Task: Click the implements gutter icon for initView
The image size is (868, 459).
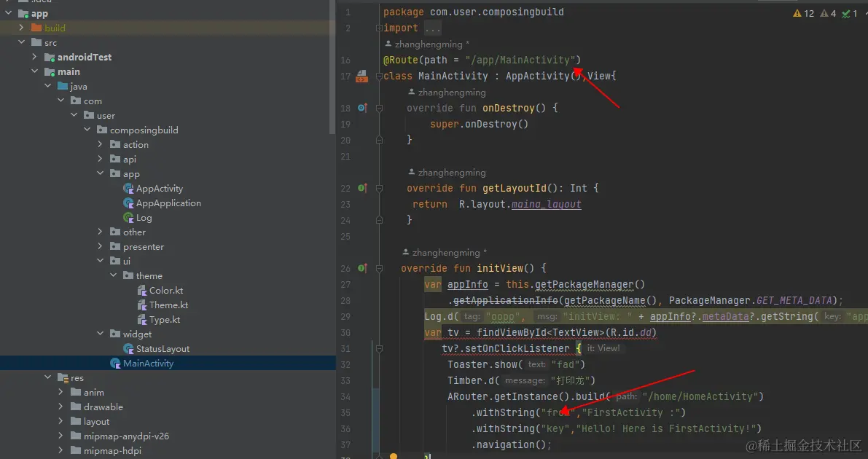Action: pyautogui.click(x=362, y=268)
